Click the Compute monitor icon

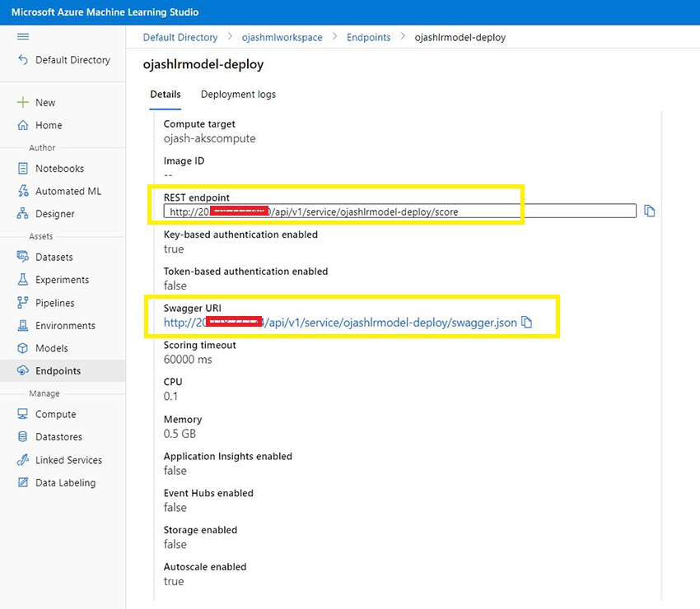click(23, 414)
